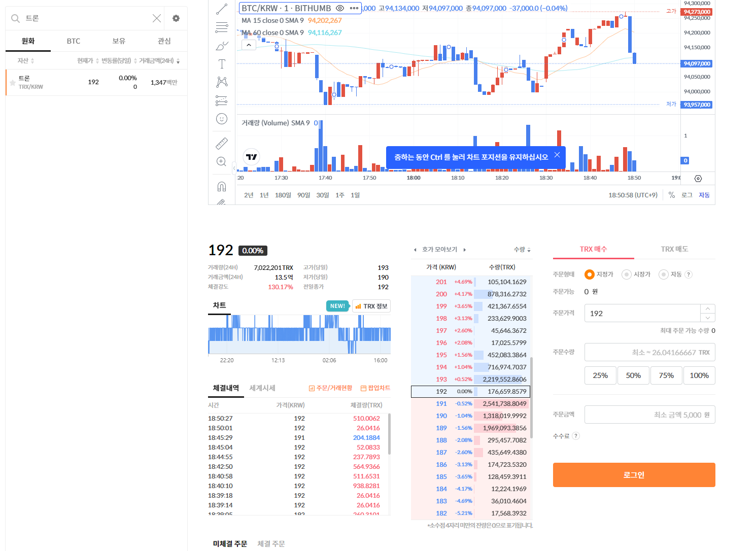Click the NEW! badge

pyautogui.click(x=337, y=306)
